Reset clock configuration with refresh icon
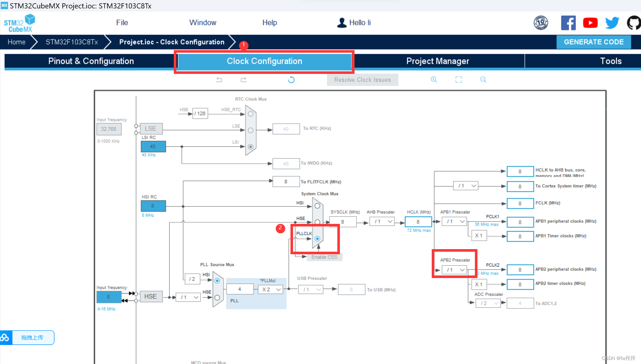 point(291,80)
